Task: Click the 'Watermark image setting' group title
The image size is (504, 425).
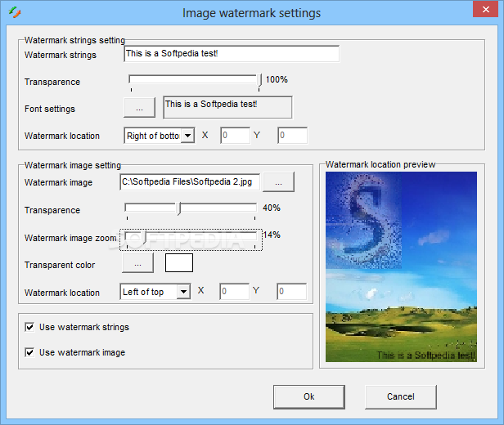Action: (73, 165)
